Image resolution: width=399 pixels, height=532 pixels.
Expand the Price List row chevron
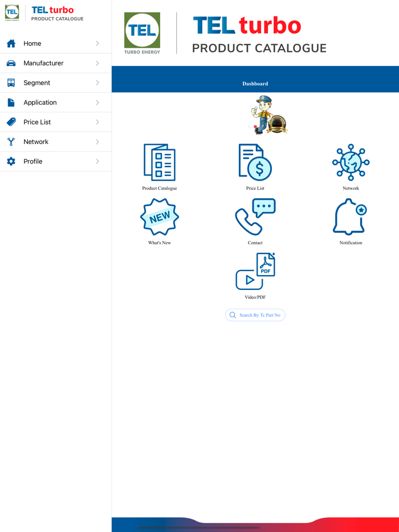[x=97, y=122]
